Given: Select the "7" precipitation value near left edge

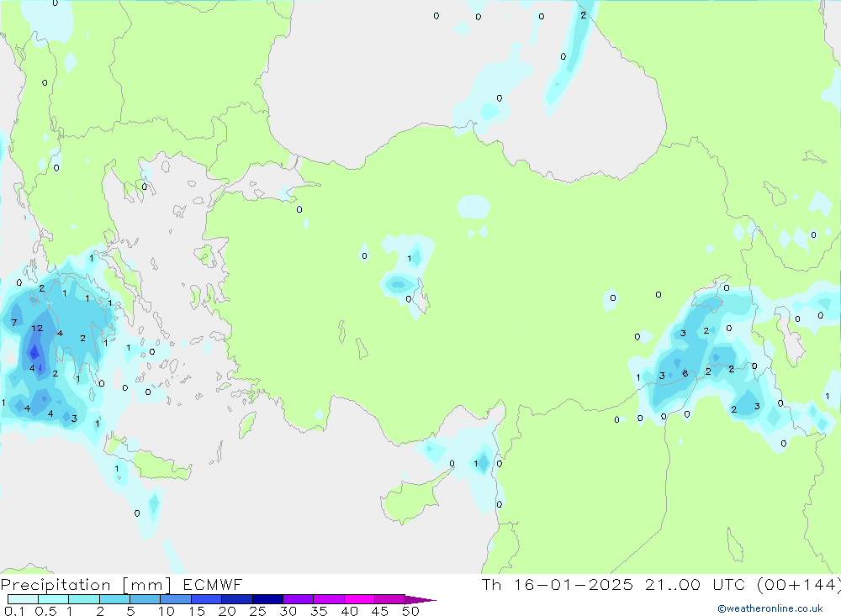Looking at the screenshot, I should [x=14, y=322].
